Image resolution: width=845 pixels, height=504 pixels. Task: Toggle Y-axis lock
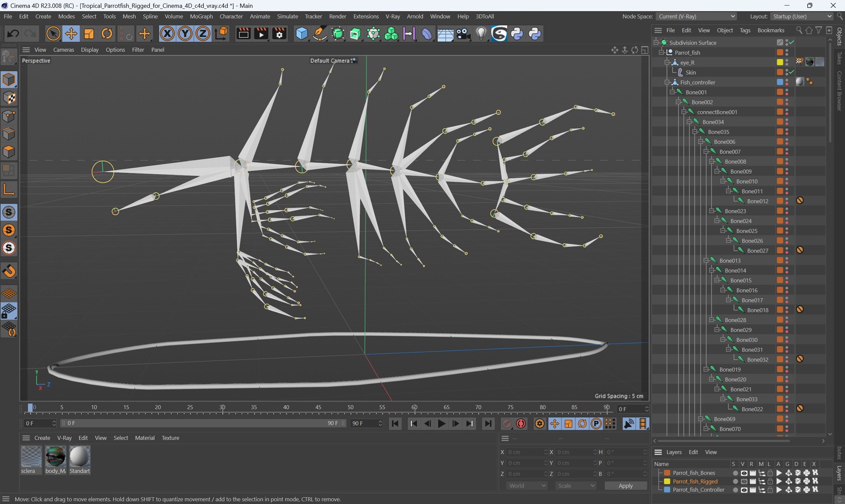pyautogui.click(x=185, y=34)
